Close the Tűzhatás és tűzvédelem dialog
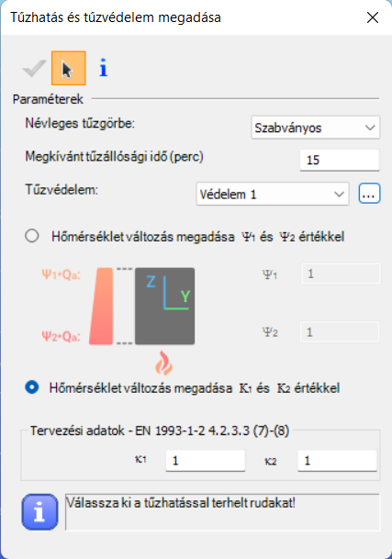 (373, 17)
